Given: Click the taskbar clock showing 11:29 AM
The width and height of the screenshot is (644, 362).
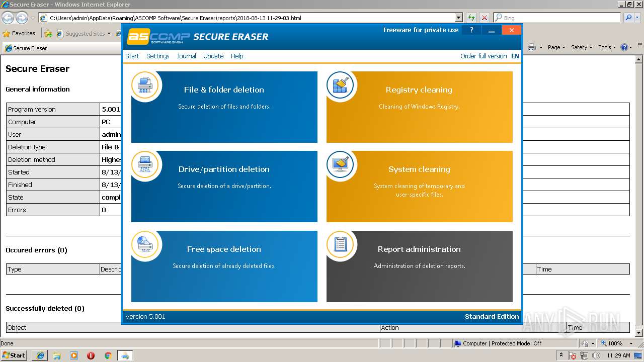Looking at the screenshot, I should 619,355.
